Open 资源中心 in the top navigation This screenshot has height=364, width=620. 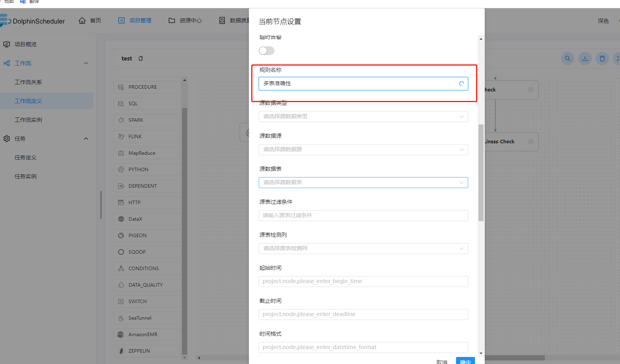pos(185,20)
